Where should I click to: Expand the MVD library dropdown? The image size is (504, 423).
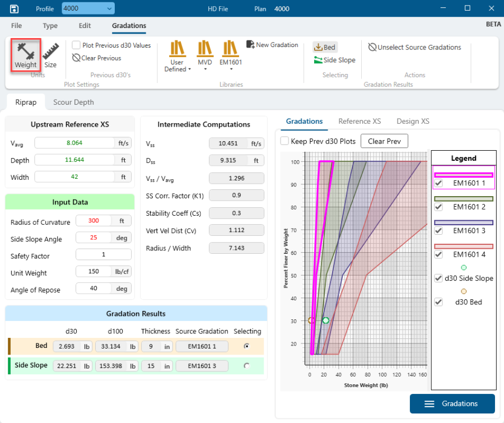(x=205, y=69)
